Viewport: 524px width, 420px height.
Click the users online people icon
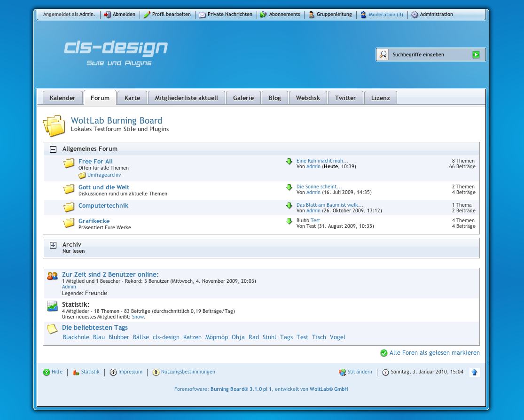pyautogui.click(x=52, y=276)
